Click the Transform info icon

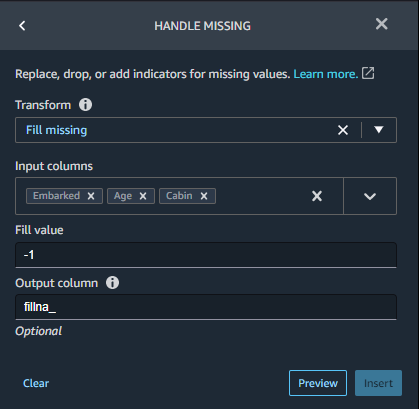tap(85, 105)
